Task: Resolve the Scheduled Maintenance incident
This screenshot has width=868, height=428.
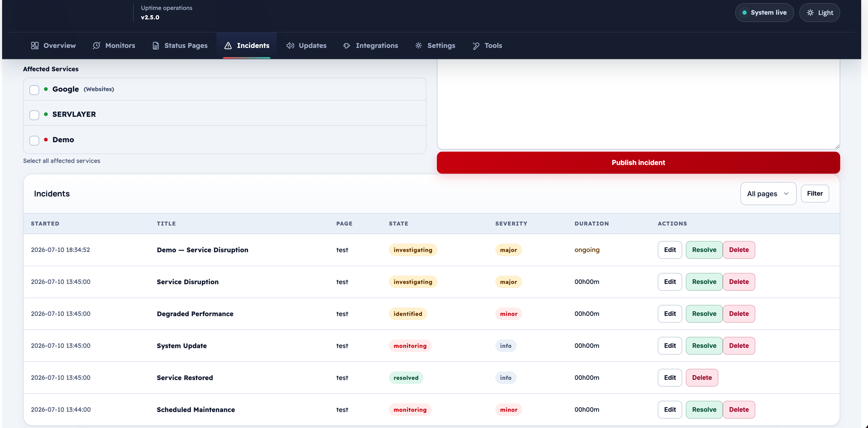Action: [x=704, y=410]
